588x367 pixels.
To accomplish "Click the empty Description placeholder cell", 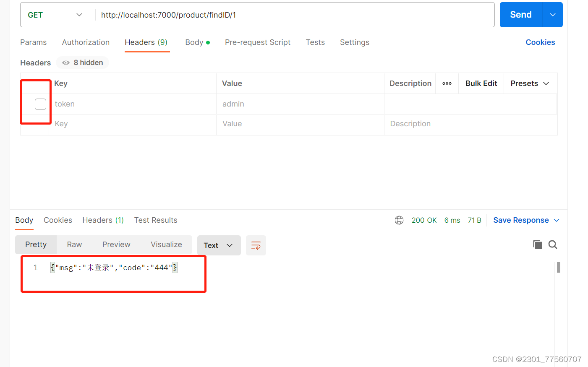I will [x=470, y=124].
